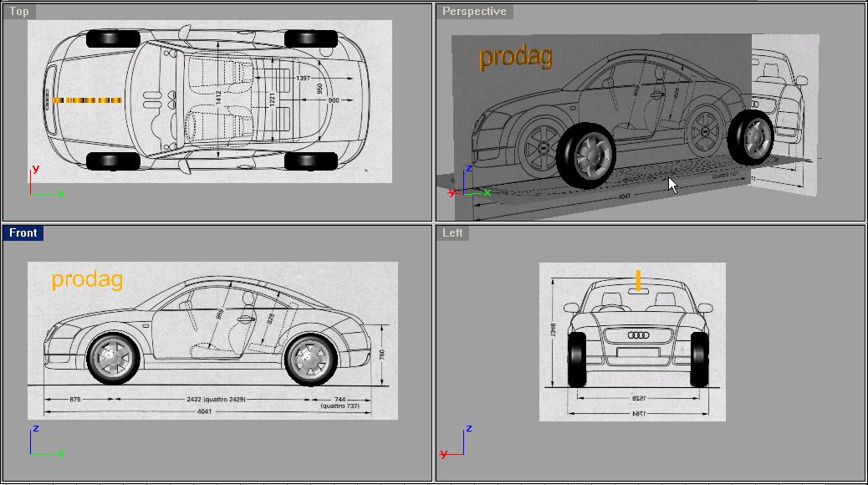The image size is (868, 485).
Task: Select the orange prodag text in Front viewport
Action: (x=87, y=279)
